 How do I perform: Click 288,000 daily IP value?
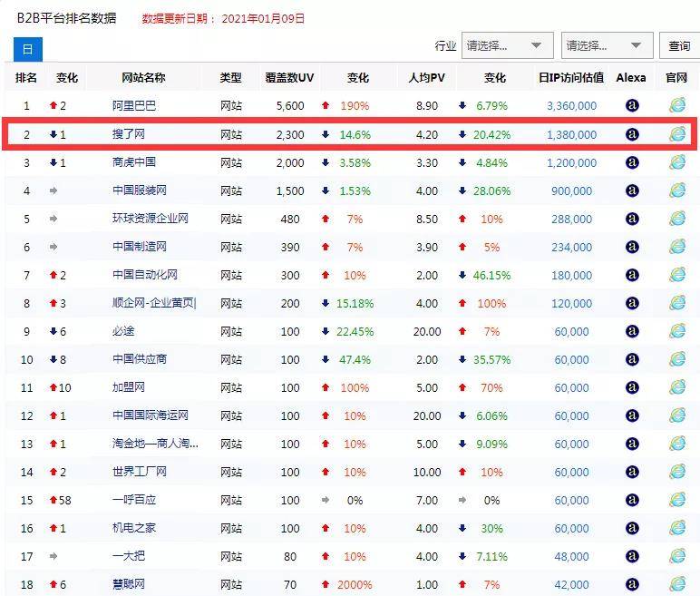571,219
